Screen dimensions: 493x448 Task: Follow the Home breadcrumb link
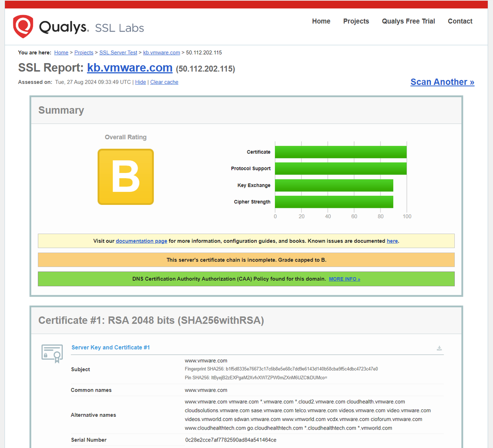(x=61, y=53)
